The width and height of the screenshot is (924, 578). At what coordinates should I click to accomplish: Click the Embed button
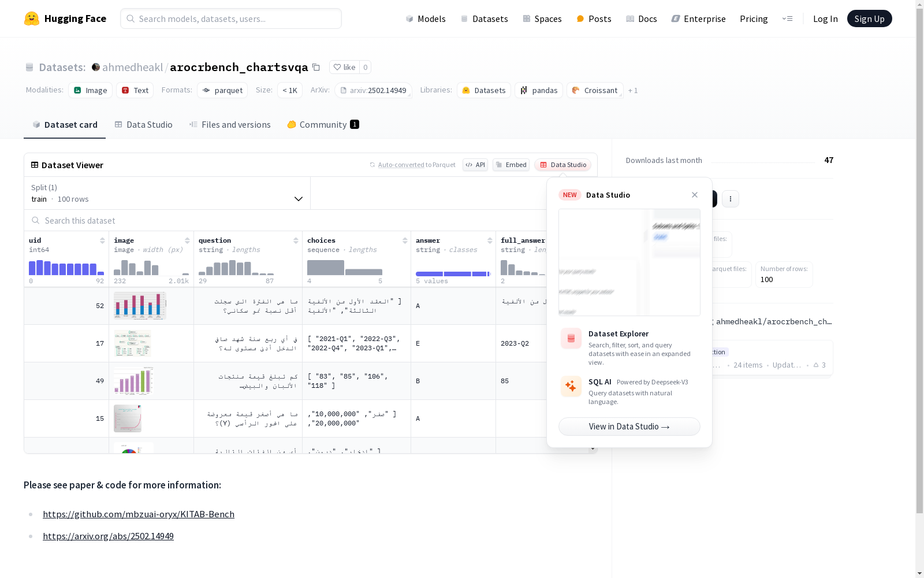pyautogui.click(x=511, y=165)
